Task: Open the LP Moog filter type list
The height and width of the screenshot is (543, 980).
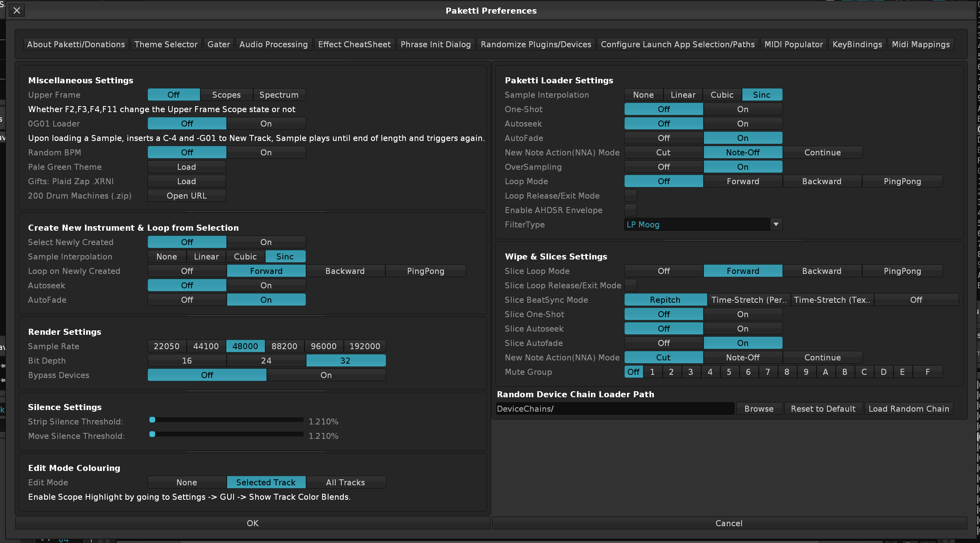Action: click(697, 224)
